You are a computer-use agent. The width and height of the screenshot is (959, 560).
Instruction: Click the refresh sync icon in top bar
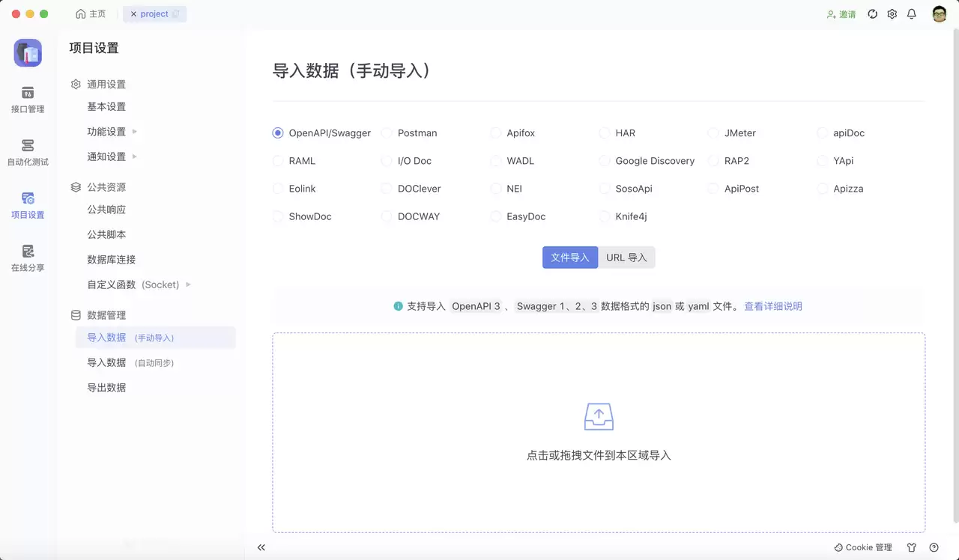click(872, 14)
